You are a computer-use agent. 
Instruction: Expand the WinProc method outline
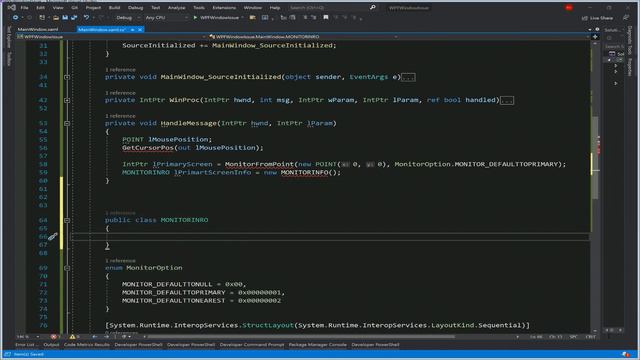tap(67, 100)
